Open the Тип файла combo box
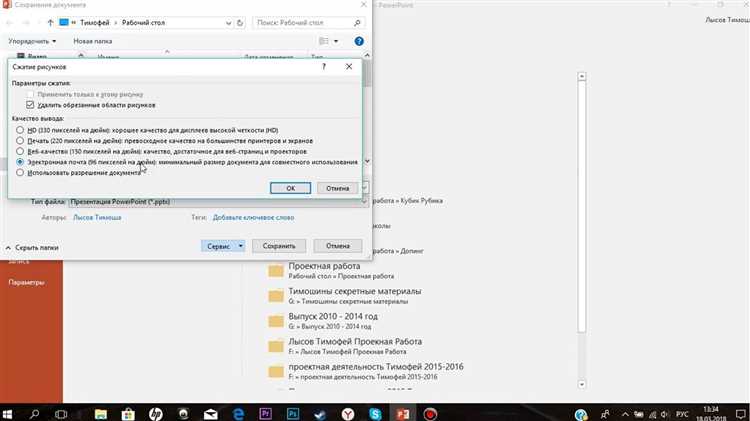The width and height of the screenshot is (750, 421). [219, 202]
